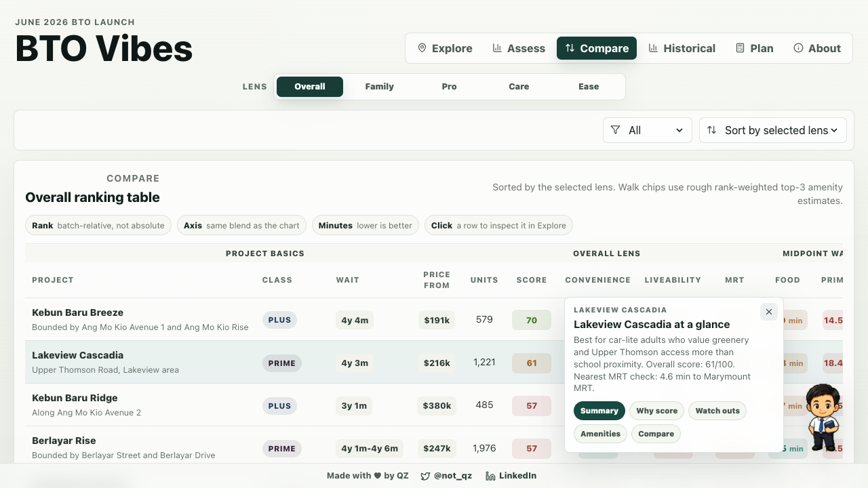Go to the Plan tab

pyautogui.click(x=755, y=48)
